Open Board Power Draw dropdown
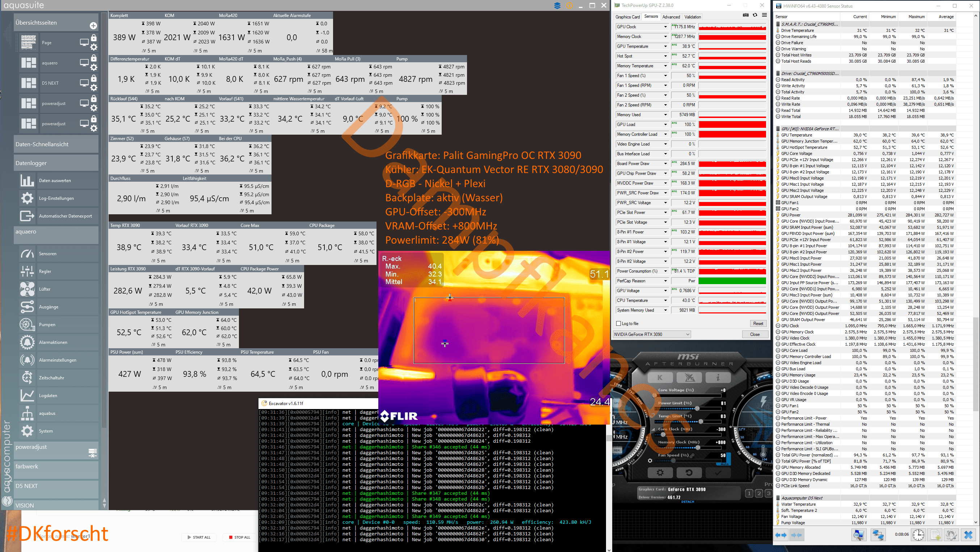980x552 pixels. pos(665,164)
